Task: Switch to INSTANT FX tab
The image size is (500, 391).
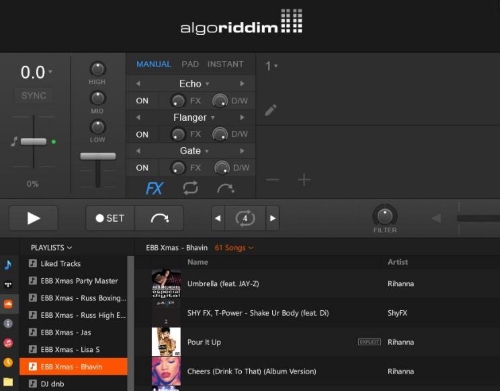Action: point(225,64)
